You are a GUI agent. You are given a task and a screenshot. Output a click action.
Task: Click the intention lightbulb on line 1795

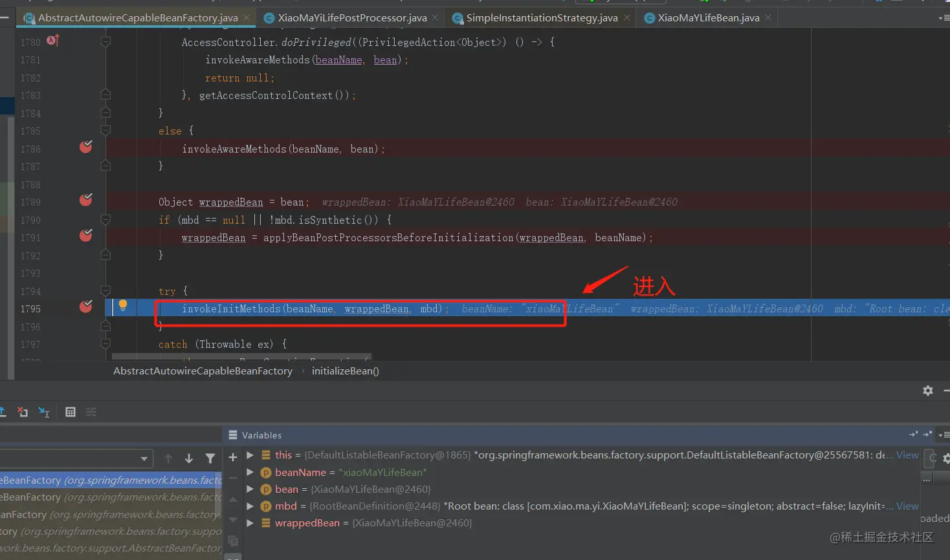tap(123, 305)
